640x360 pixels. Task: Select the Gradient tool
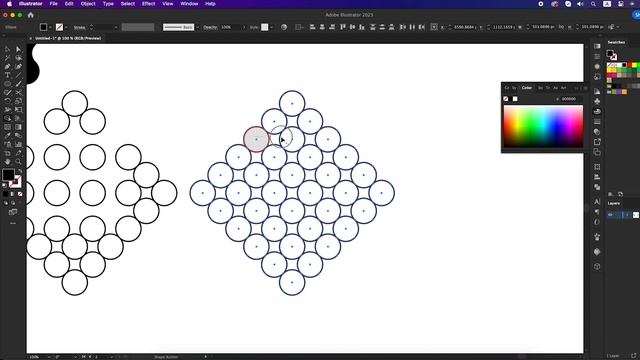coord(18,127)
